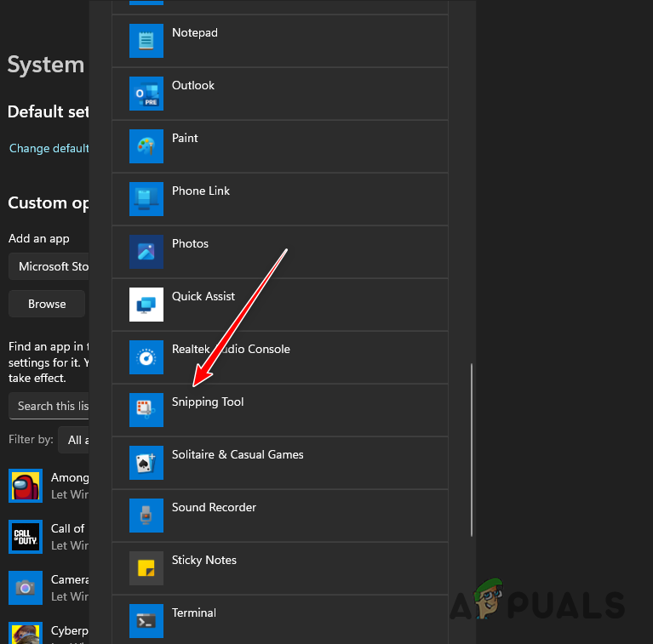Open Among Us graphics entry

49,486
